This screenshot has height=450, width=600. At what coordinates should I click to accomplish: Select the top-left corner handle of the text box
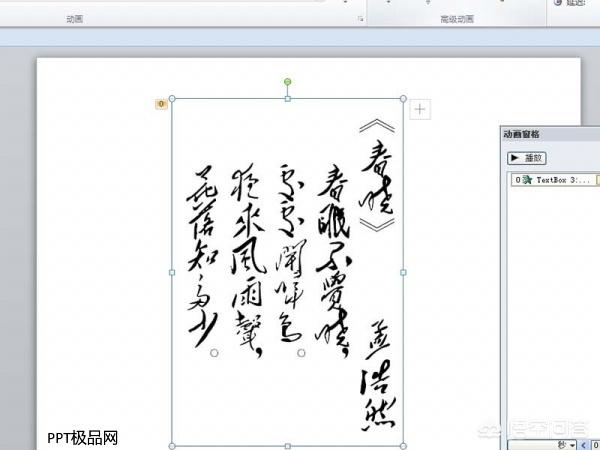click(x=172, y=99)
